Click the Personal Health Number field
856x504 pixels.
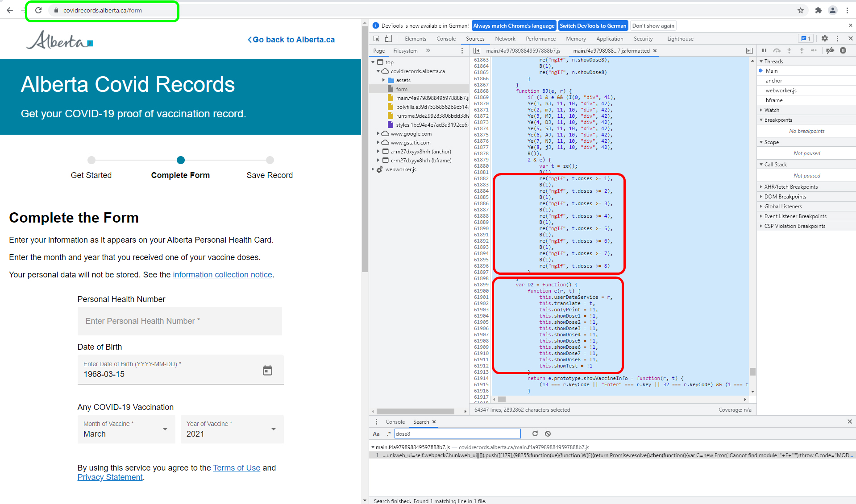click(180, 321)
